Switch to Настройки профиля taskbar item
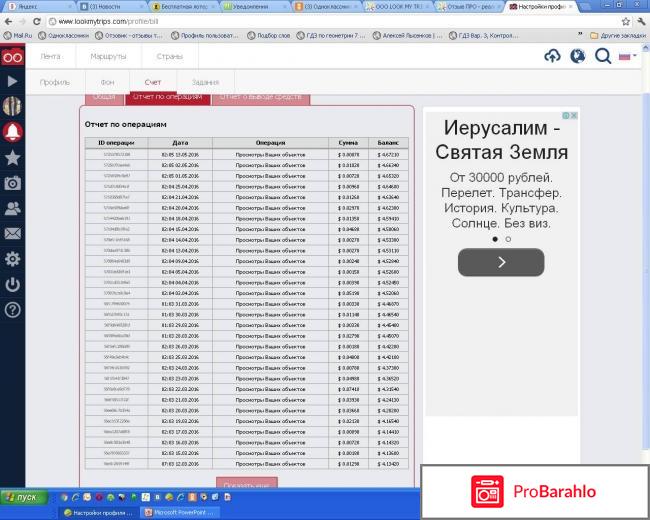Image resolution: width=650 pixels, height=520 pixels. click(x=98, y=513)
